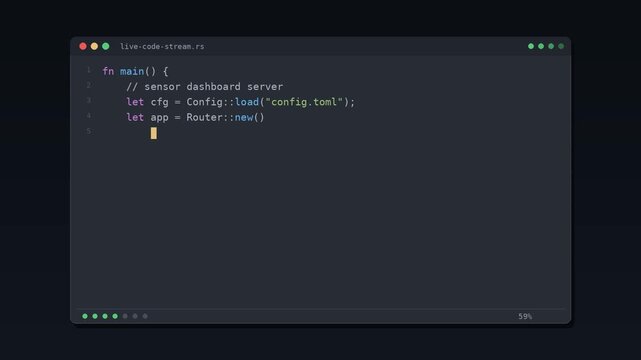Click the dimmed last indicator dot at top right
The width and height of the screenshot is (641, 360).
pos(561,46)
